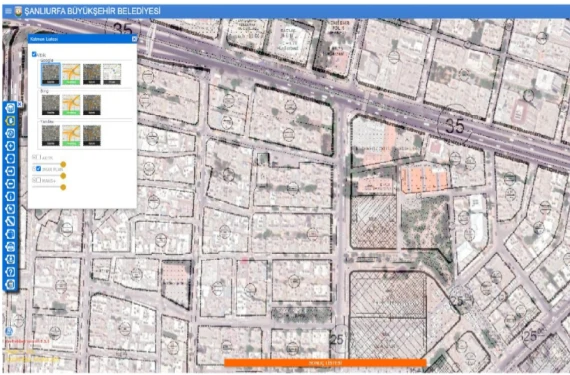The image size is (570, 375).
Task: Go to previous view with left-arrow icon
Action: tap(10, 184)
